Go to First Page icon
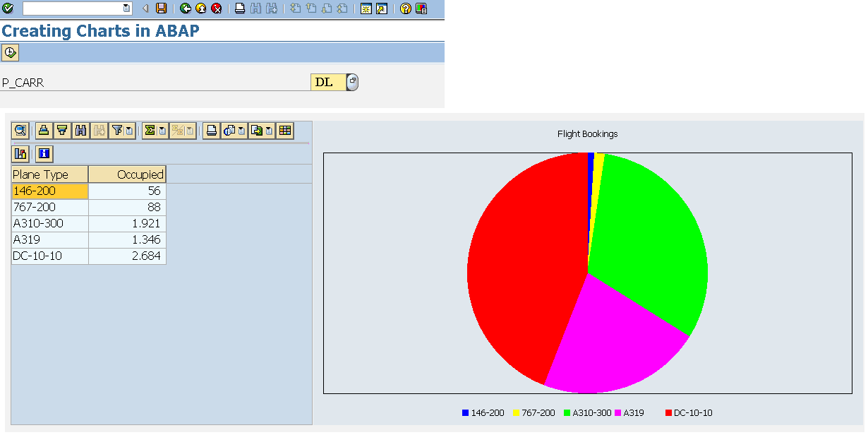 pyautogui.click(x=295, y=8)
